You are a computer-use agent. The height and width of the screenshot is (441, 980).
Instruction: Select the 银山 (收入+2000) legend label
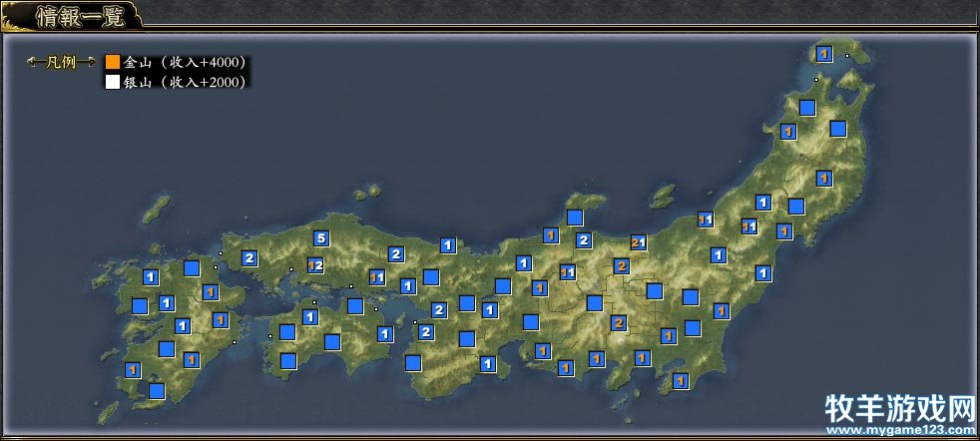(184, 82)
